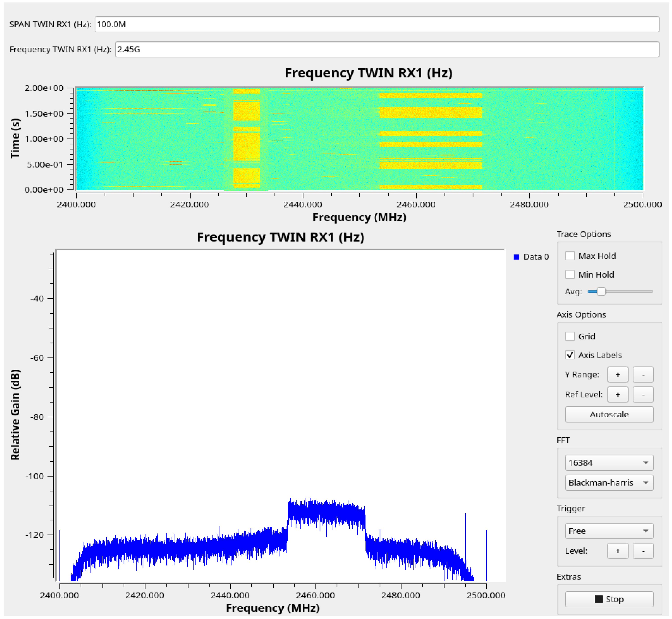The image size is (672, 619).
Task: Increase Y Range with plus button
Action: click(617, 375)
